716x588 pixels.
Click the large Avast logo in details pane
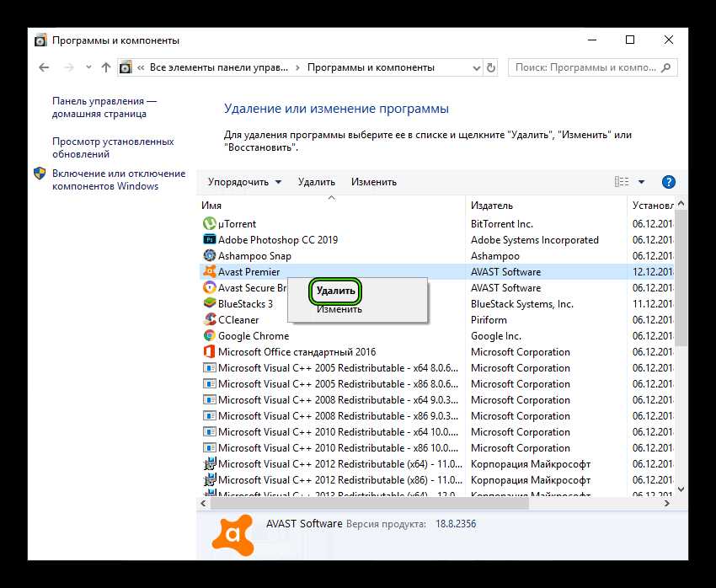232,535
